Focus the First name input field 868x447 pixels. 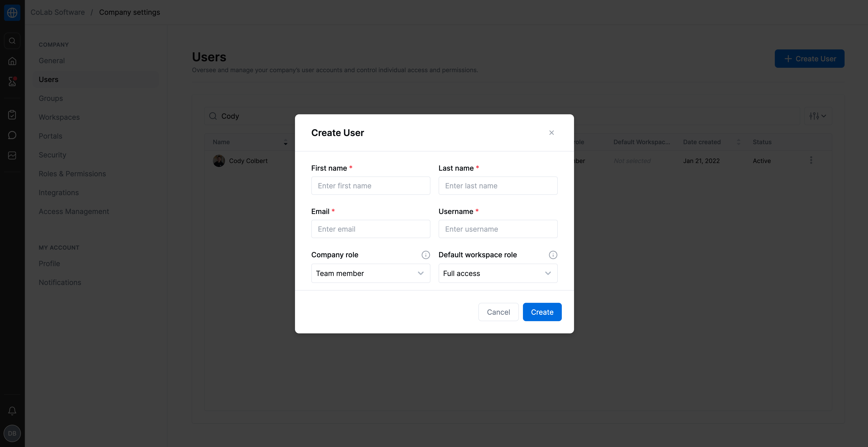pyautogui.click(x=371, y=186)
